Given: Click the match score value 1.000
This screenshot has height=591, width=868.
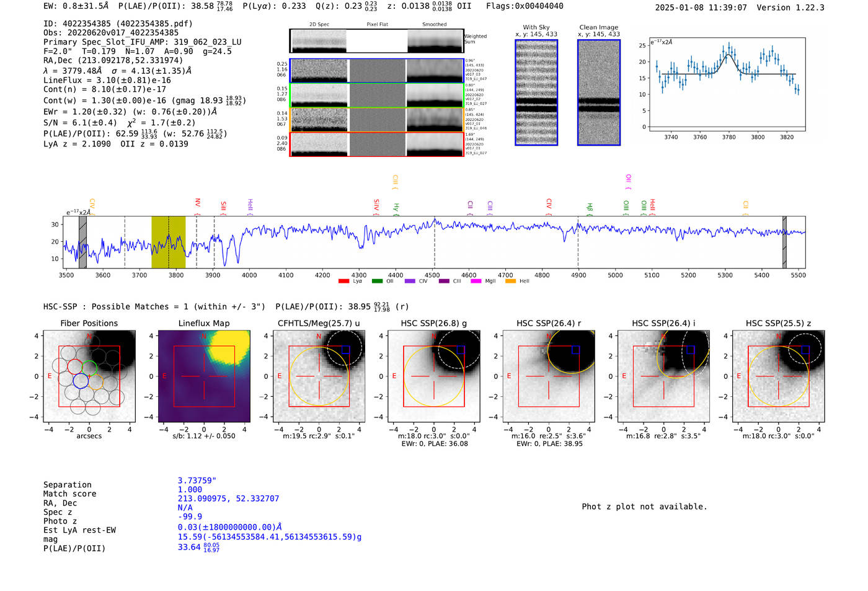Looking at the screenshot, I should [190, 490].
